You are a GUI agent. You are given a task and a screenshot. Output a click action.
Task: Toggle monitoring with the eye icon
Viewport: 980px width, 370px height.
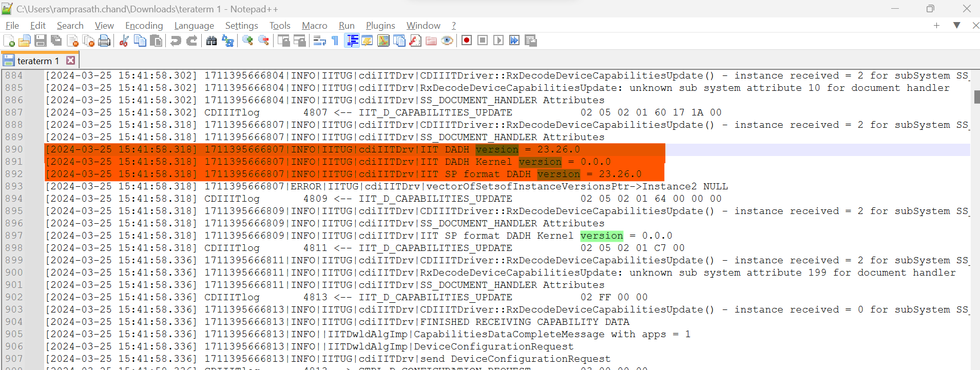pyautogui.click(x=447, y=41)
